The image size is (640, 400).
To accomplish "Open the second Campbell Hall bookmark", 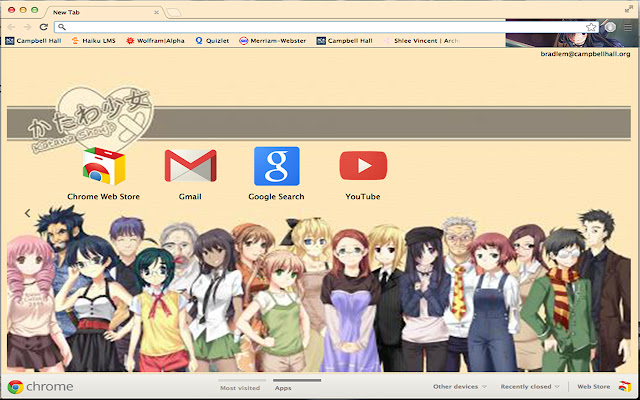I will (x=345, y=41).
